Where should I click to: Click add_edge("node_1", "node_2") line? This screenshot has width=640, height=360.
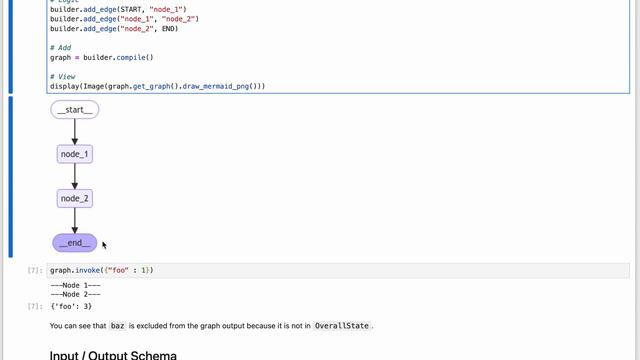coord(124,19)
